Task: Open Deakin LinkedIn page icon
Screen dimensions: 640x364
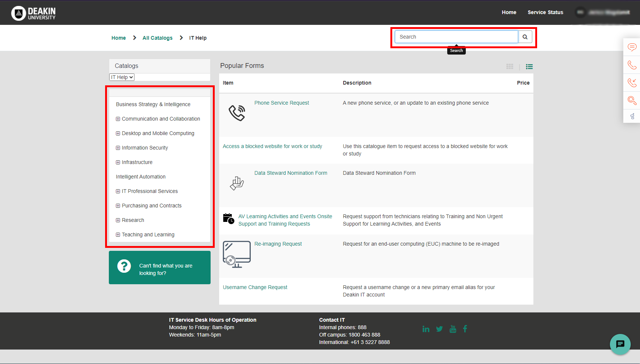Action: 426,329
